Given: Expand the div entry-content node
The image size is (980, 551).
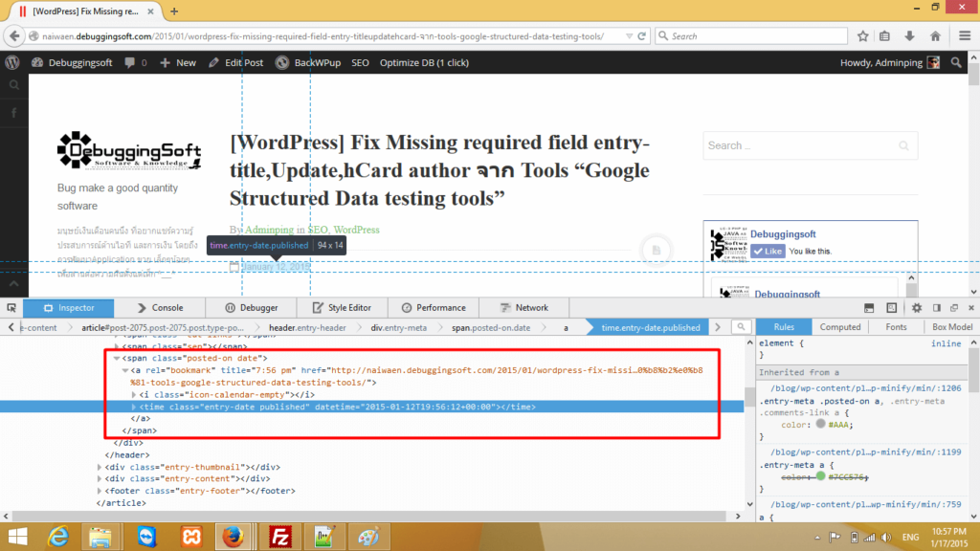Looking at the screenshot, I should pos(100,479).
